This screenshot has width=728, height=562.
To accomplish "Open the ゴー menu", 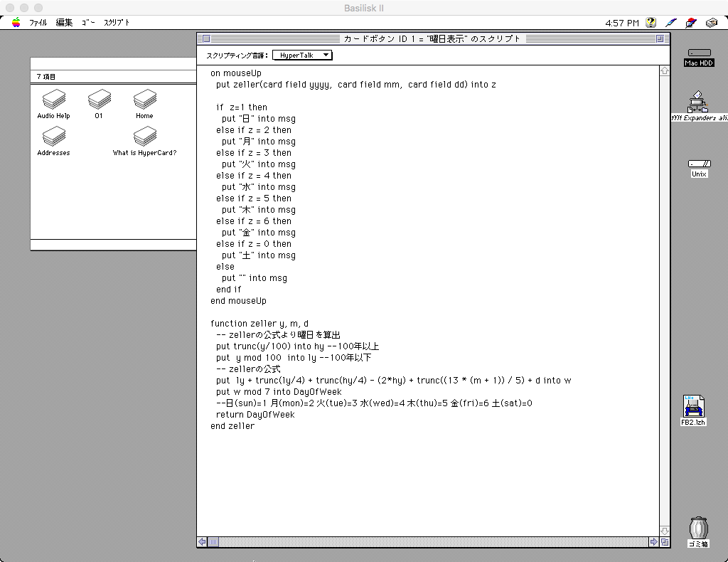I will click(x=88, y=22).
